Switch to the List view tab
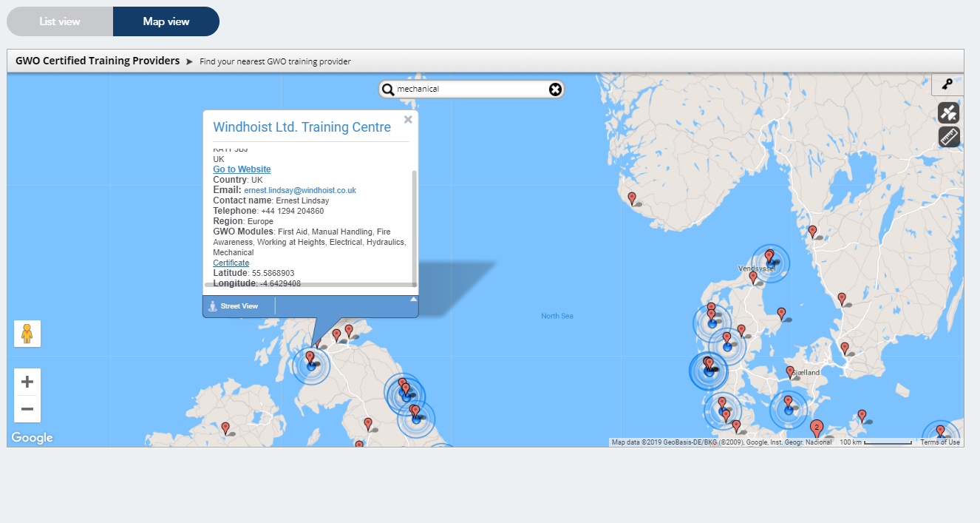 pos(60,21)
